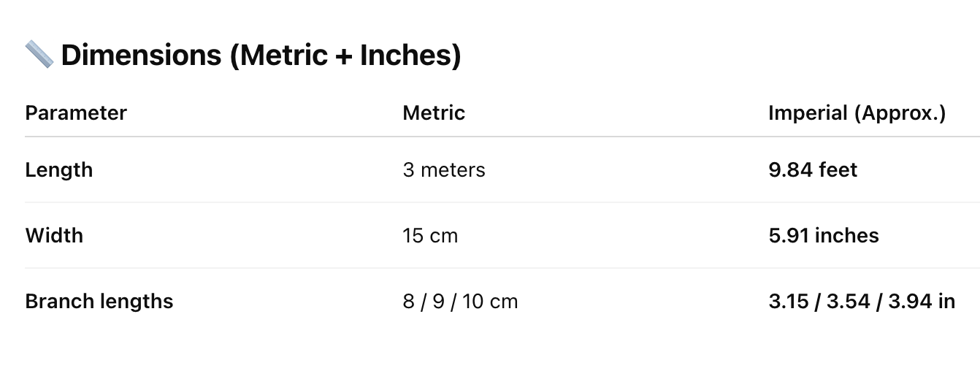Click the Metric column header
Screen dimensions: 980x371
[434, 112]
